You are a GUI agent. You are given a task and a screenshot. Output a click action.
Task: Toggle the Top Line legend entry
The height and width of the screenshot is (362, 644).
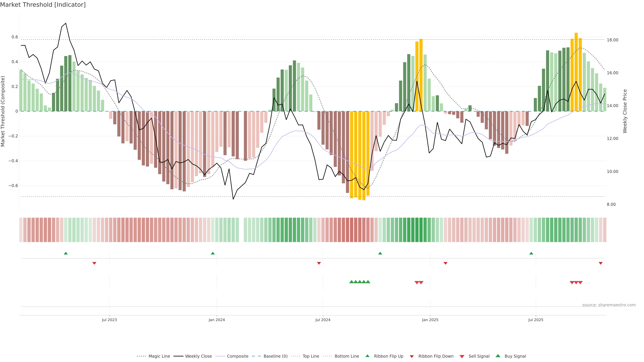[311, 356]
